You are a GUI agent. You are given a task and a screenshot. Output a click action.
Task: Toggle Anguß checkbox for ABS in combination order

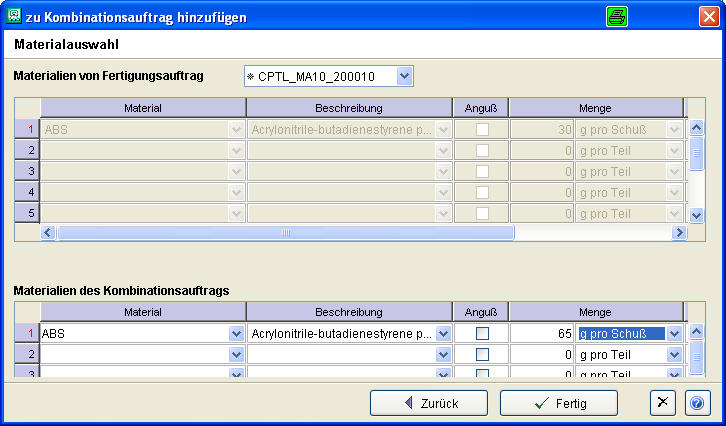click(482, 334)
